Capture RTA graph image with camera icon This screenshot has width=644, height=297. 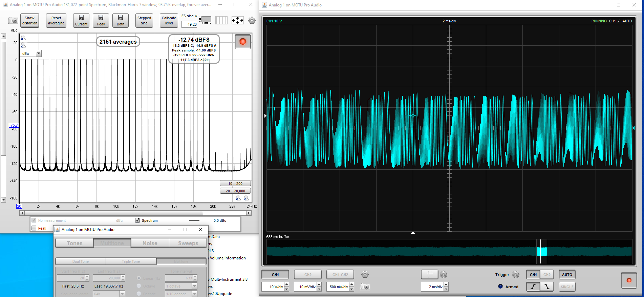[13, 21]
